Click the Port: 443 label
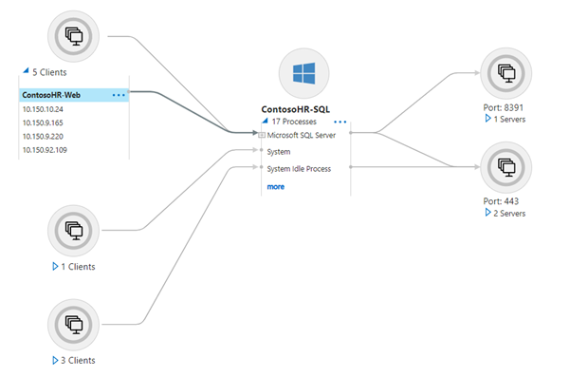The width and height of the screenshot is (588, 377). pyautogui.click(x=501, y=201)
